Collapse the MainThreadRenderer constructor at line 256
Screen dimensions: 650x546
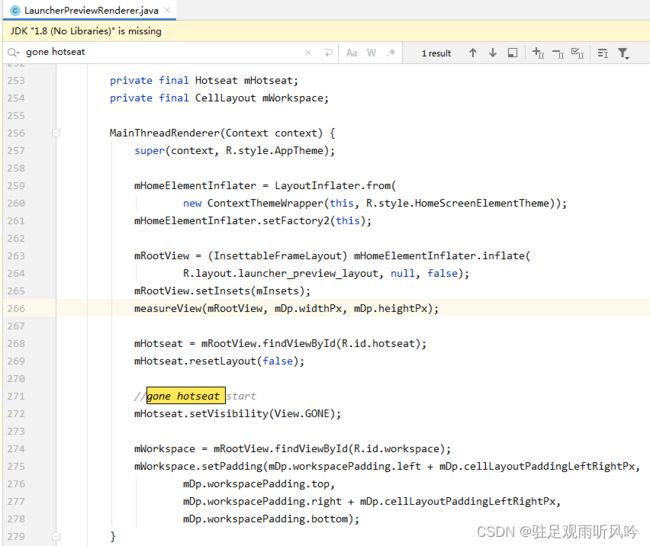point(56,133)
